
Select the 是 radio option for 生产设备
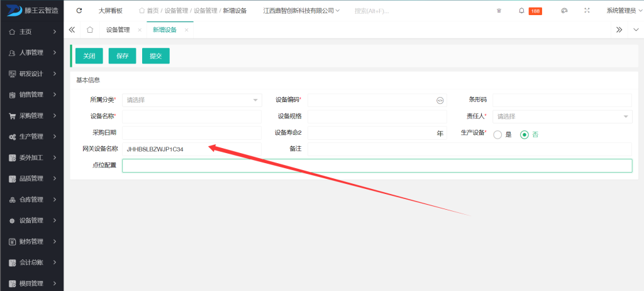(497, 134)
